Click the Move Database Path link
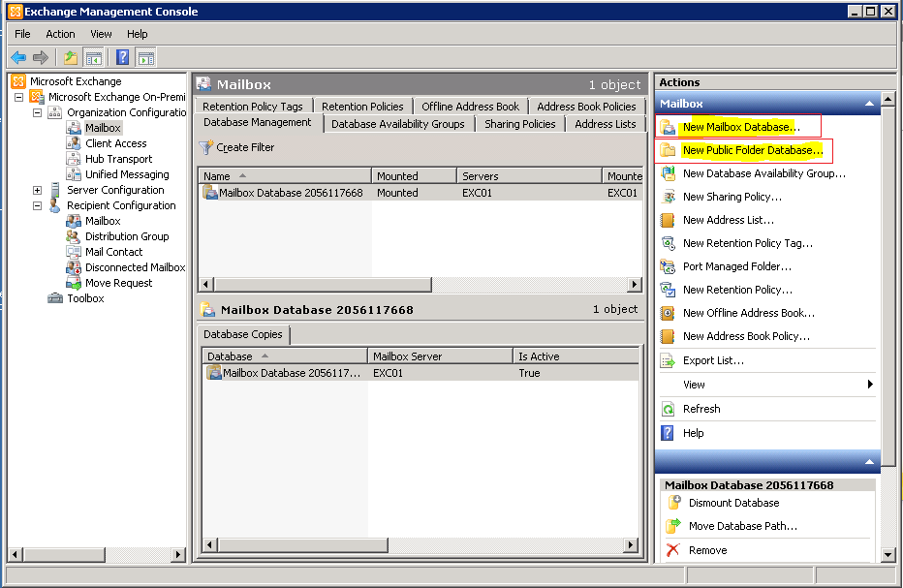The width and height of the screenshot is (903, 588). tap(743, 526)
